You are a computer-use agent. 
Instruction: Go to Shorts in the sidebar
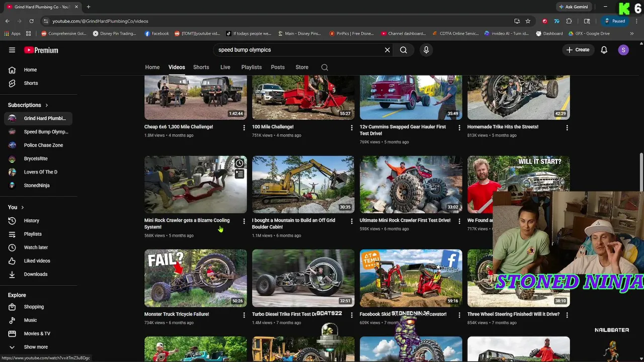(39, 83)
